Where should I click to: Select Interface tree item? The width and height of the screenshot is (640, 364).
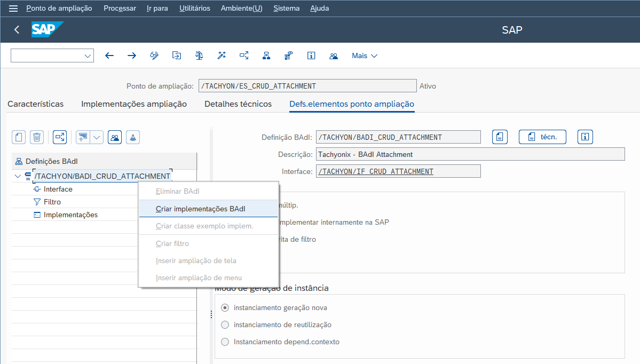[58, 189]
